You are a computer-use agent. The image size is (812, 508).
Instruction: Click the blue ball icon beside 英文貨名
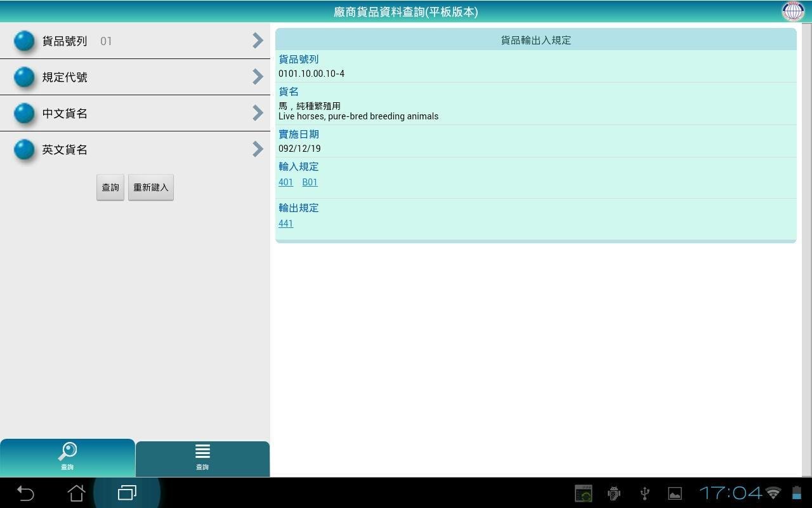pyautogui.click(x=24, y=149)
